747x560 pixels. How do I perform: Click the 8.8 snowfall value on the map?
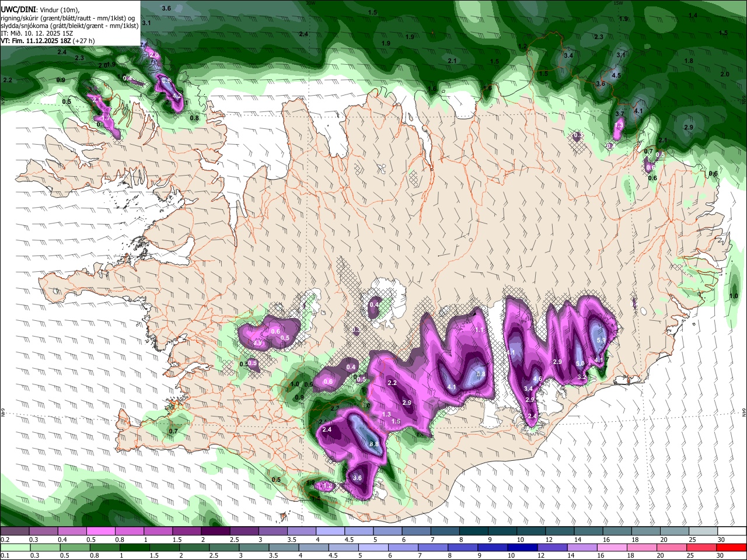(x=374, y=444)
